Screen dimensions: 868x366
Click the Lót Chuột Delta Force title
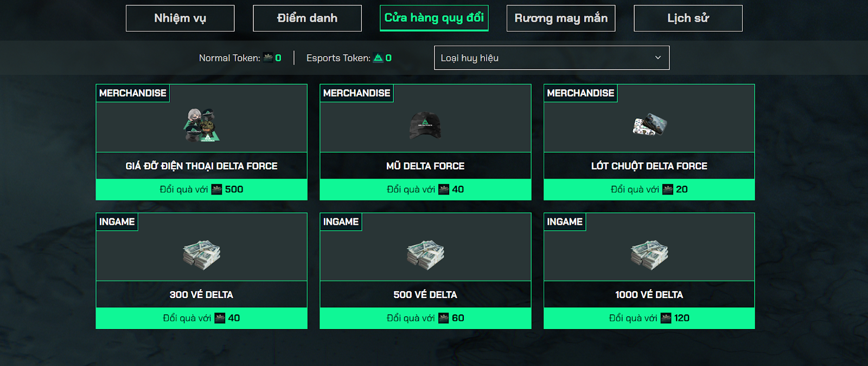[x=649, y=166]
